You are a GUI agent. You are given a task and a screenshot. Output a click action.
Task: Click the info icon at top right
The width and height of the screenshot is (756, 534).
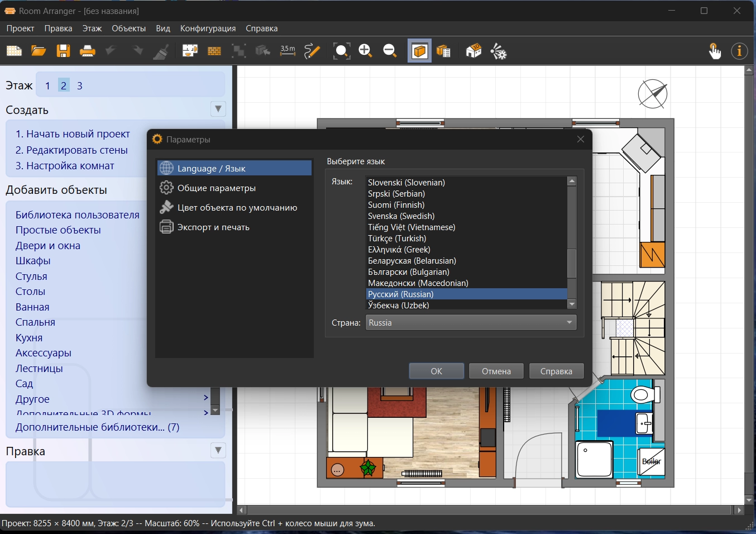tap(739, 51)
